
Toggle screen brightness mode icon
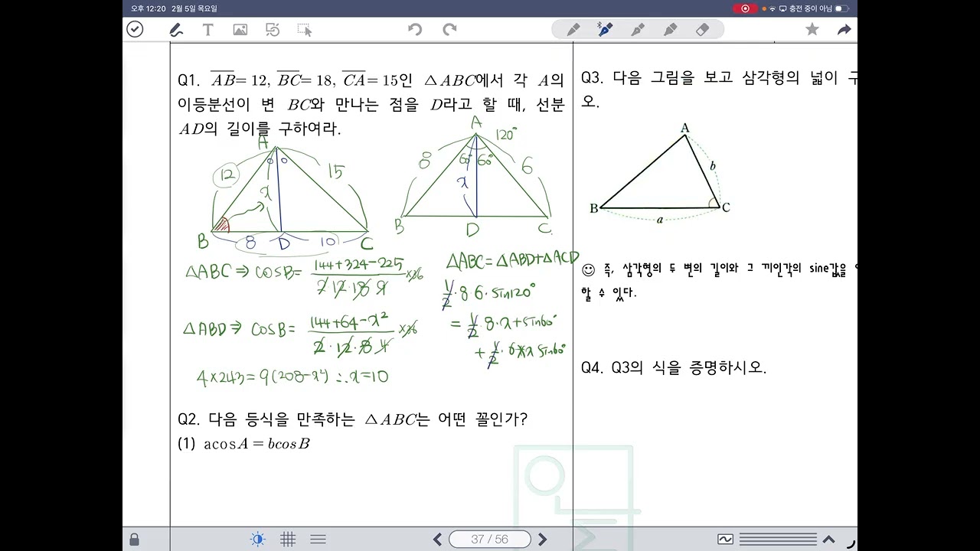[x=258, y=540]
